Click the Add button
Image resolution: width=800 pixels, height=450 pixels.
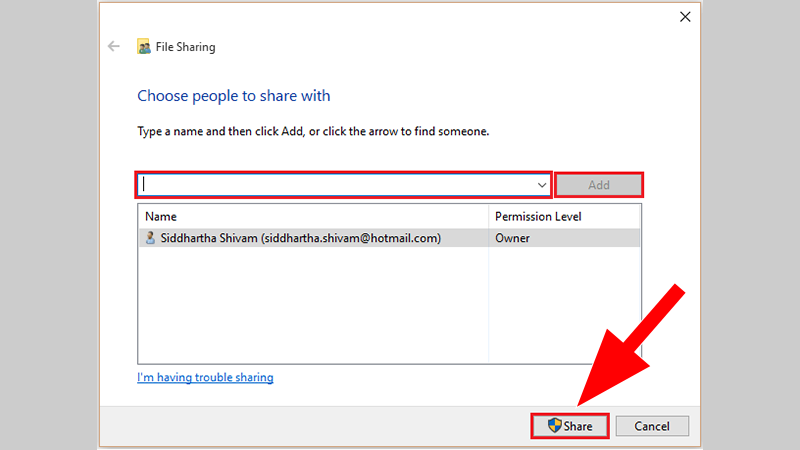click(598, 185)
